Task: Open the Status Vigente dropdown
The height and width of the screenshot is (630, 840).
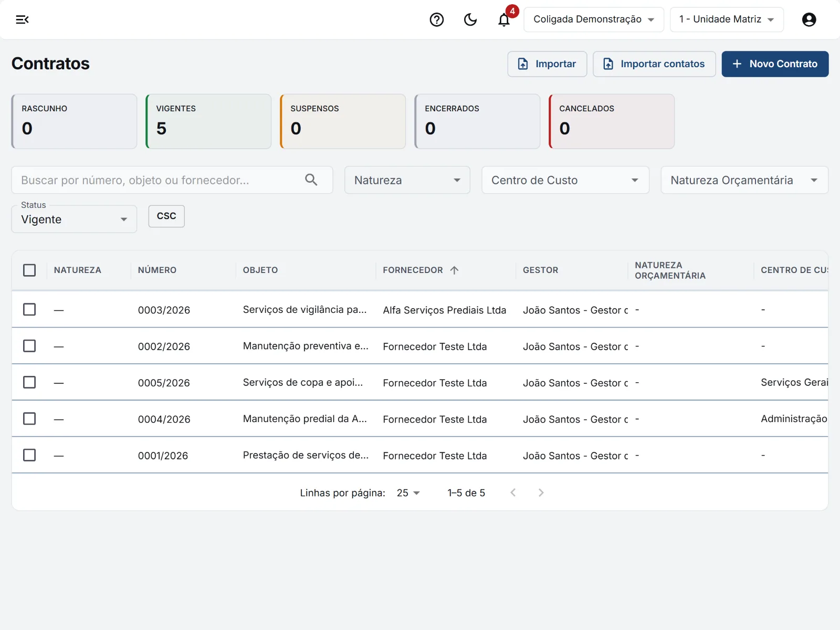Action: tap(74, 219)
